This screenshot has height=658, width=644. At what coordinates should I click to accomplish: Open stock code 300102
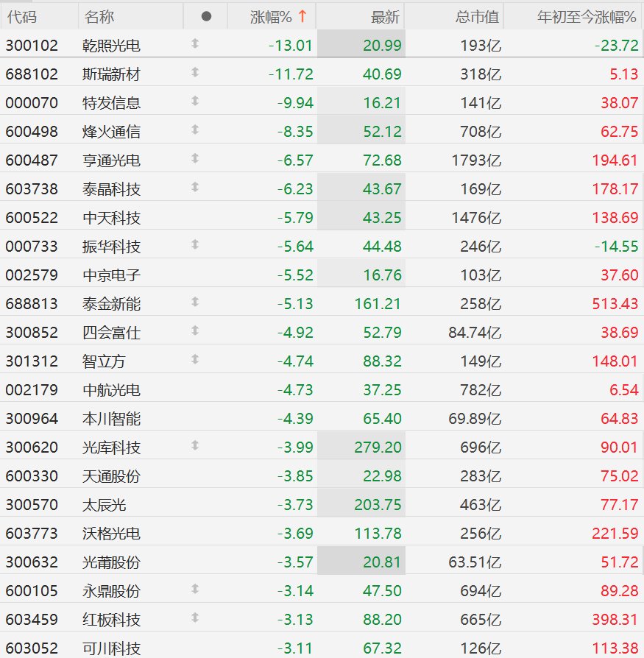pyautogui.click(x=32, y=46)
